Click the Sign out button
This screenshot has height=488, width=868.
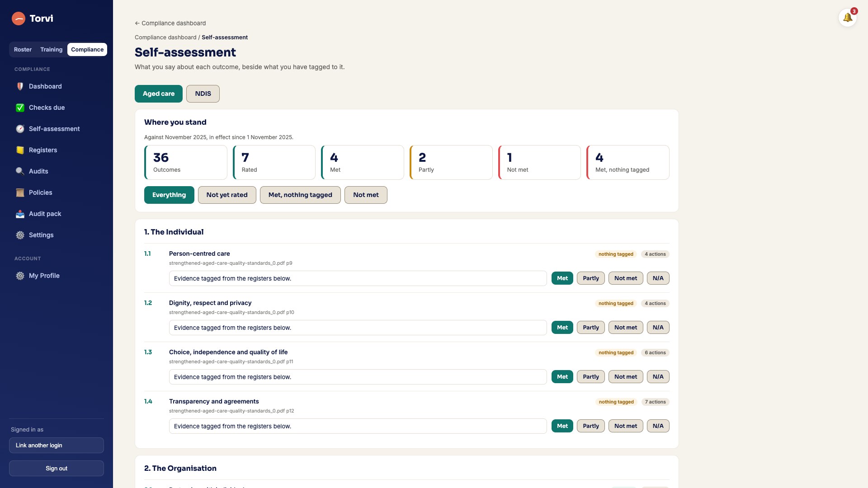(57, 469)
